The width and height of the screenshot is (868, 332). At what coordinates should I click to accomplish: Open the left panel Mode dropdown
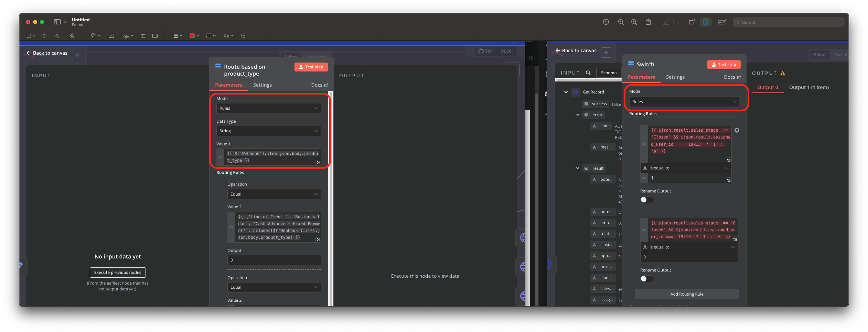point(269,108)
